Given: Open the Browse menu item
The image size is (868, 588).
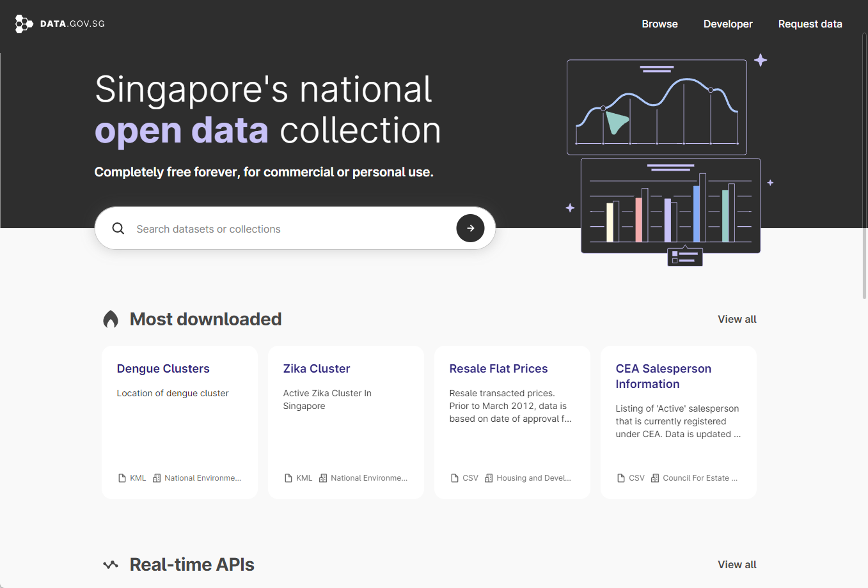Looking at the screenshot, I should pyautogui.click(x=659, y=24).
